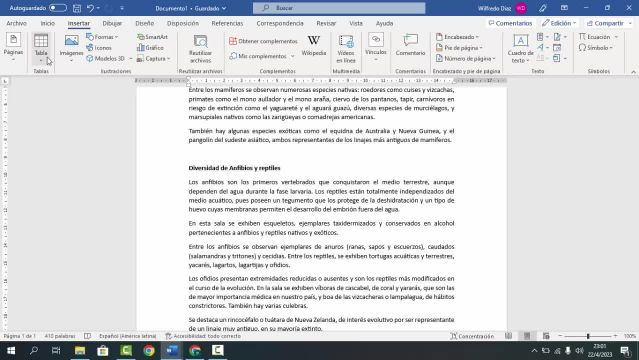Enable Concentración focus mode
The height and width of the screenshot is (360, 639).
(472, 336)
